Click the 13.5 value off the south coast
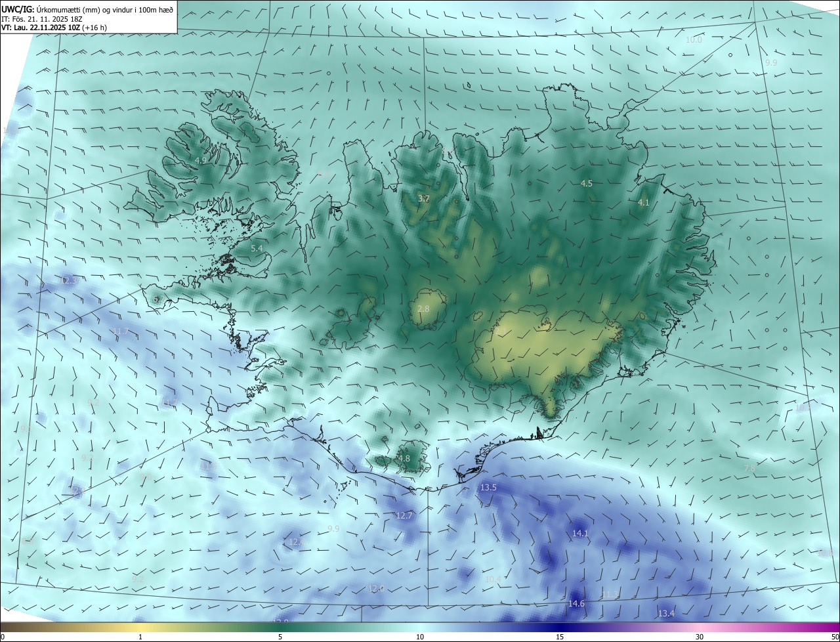Screen dimensions: 840x642 click(489, 488)
